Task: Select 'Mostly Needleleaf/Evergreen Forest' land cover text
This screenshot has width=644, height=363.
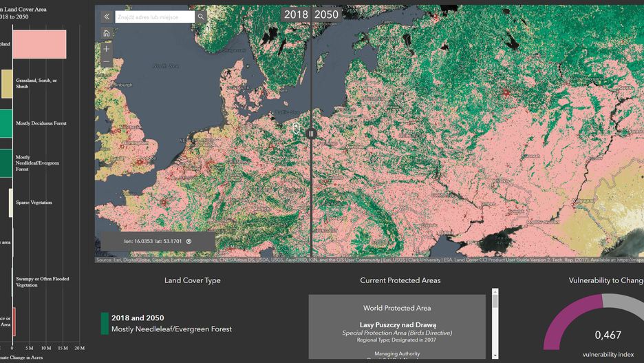Action: click(x=172, y=329)
